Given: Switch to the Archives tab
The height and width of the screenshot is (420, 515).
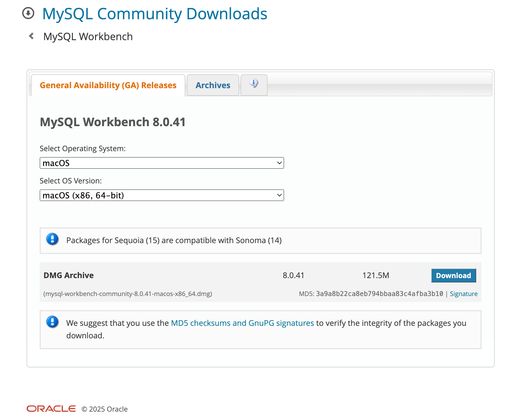Looking at the screenshot, I should pos(213,85).
